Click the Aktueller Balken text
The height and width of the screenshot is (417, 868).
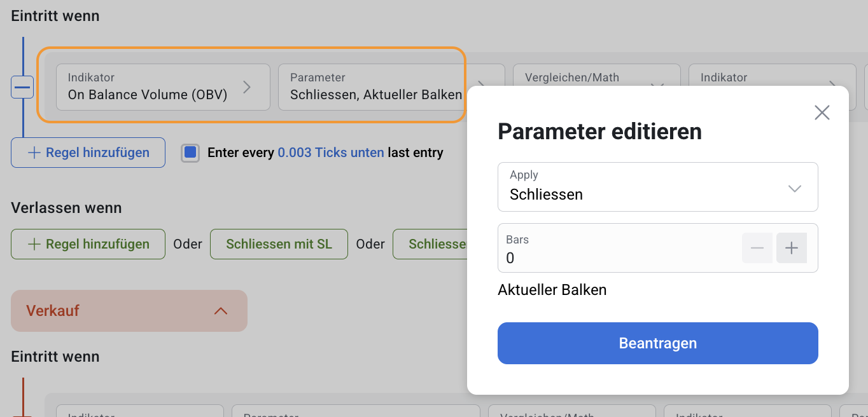[552, 290]
